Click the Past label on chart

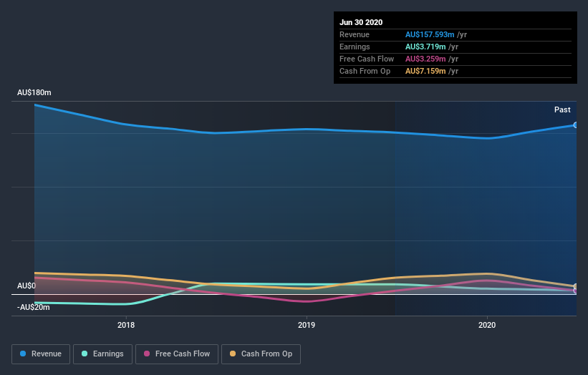562,109
